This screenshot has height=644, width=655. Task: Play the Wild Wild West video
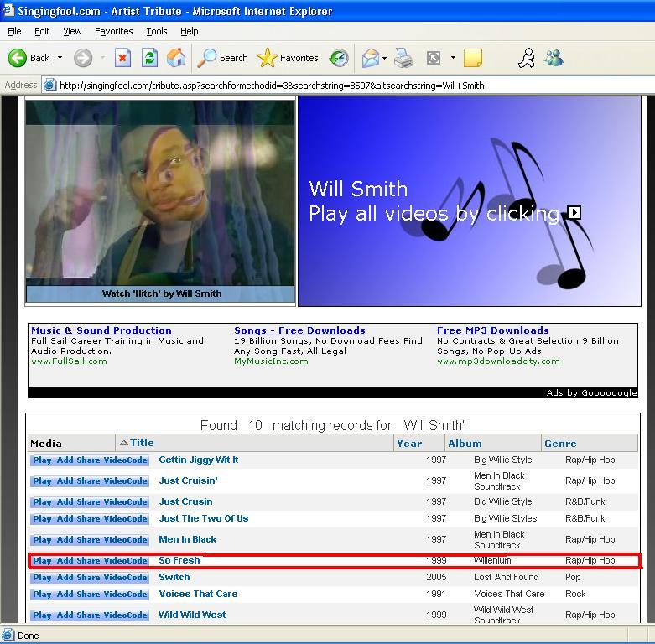tap(42, 615)
